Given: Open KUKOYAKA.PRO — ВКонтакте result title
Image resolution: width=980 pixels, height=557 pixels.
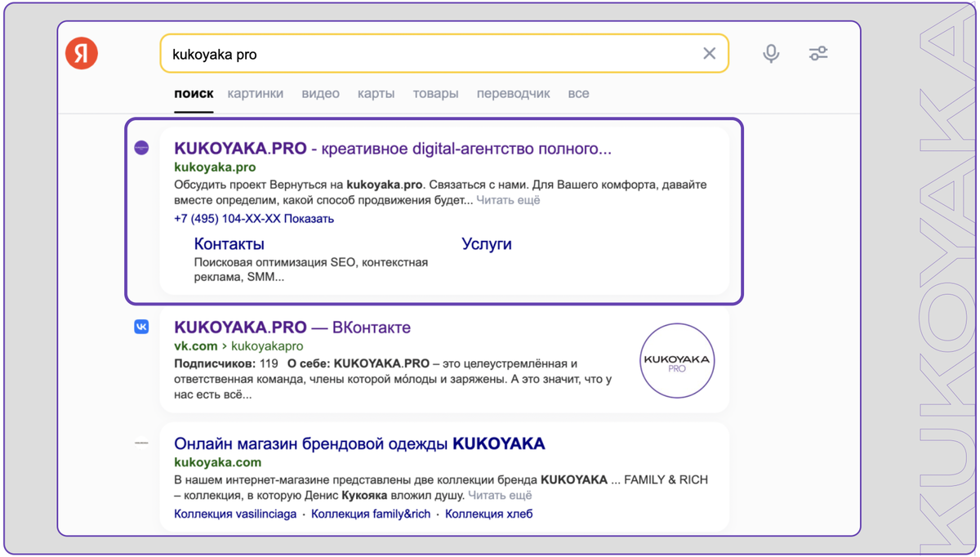Looking at the screenshot, I should pyautogui.click(x=292, y=328).
